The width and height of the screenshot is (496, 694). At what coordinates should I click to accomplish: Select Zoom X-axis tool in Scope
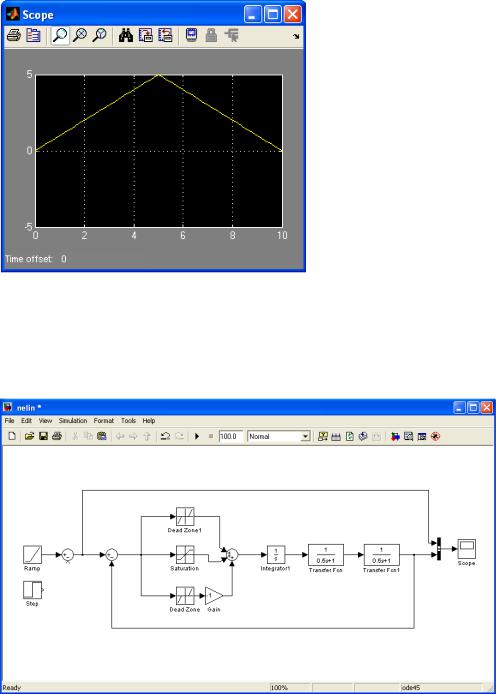[x=80, y=35]
